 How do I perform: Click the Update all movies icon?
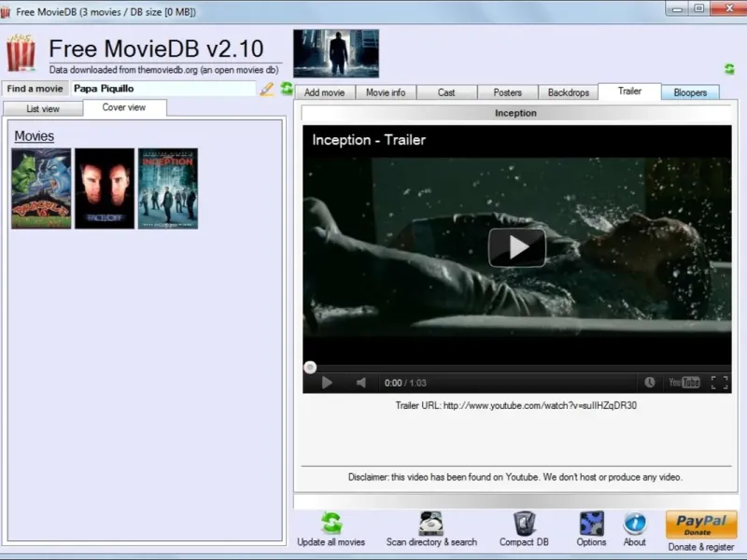(x=331, y=523)
